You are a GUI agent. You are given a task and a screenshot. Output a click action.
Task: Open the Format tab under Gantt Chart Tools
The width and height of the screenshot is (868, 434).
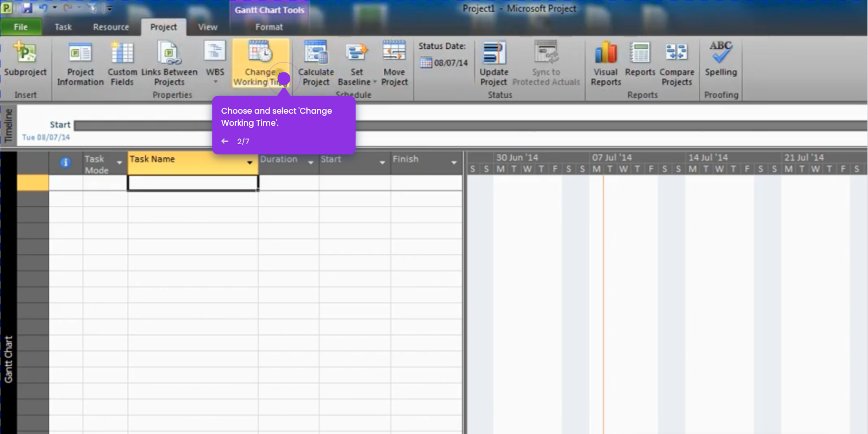269,27
